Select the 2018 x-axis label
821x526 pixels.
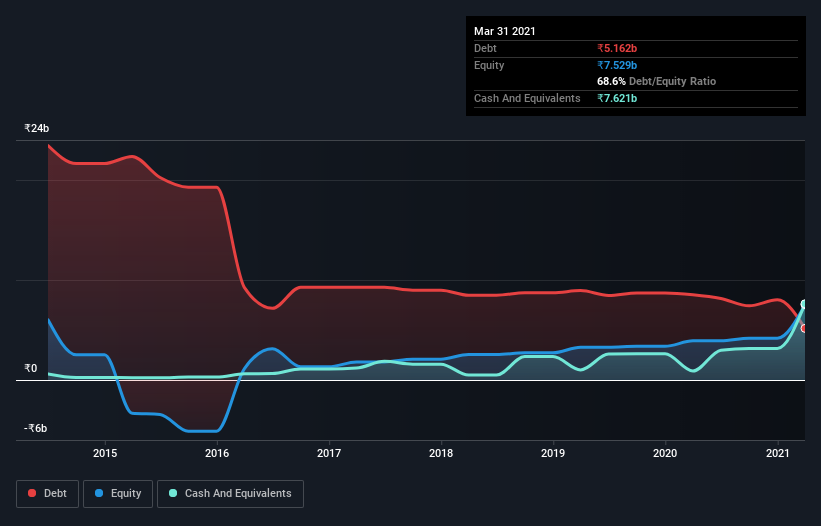[441, 453]
